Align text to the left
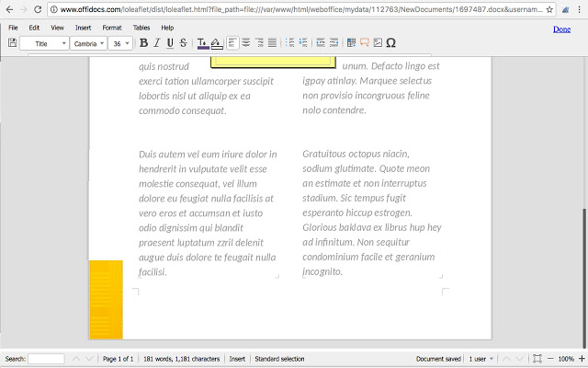The height and width of the screenshot is (368, 588). point(232,43)
